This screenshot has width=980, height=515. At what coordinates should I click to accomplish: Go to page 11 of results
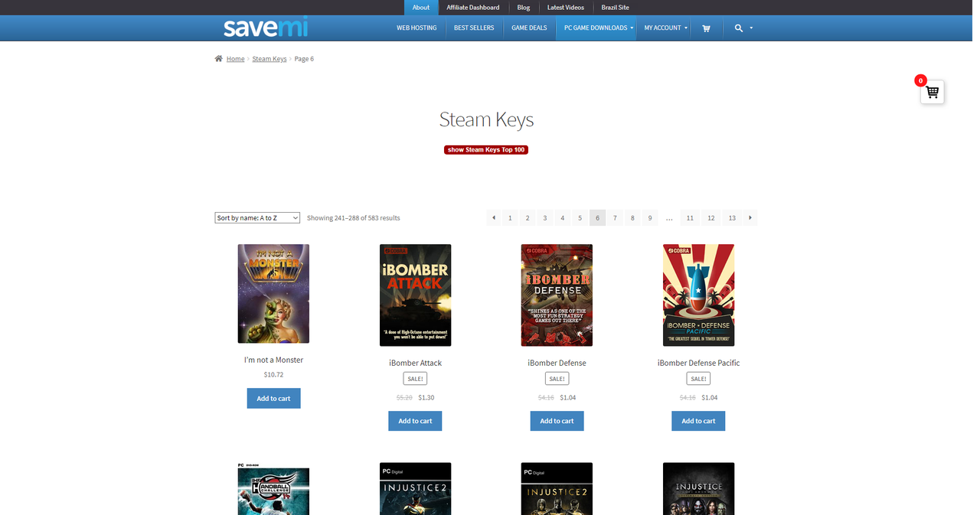pos(690,218)
